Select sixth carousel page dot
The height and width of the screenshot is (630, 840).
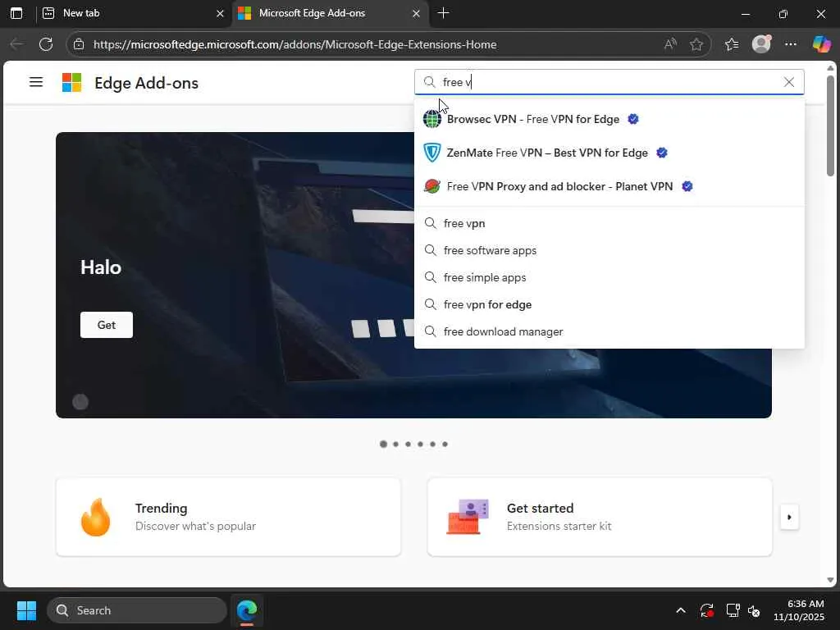(445, 444)
